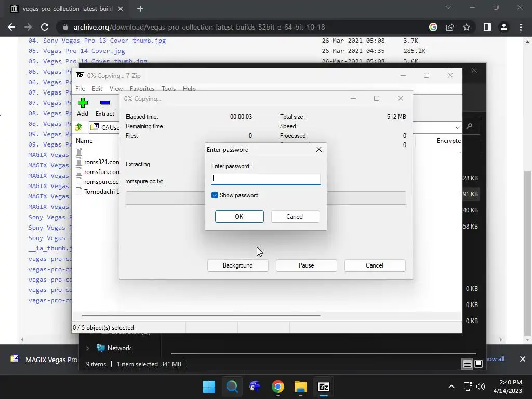Select romspure.cc file in 7-Zip list

click(98, 181)
